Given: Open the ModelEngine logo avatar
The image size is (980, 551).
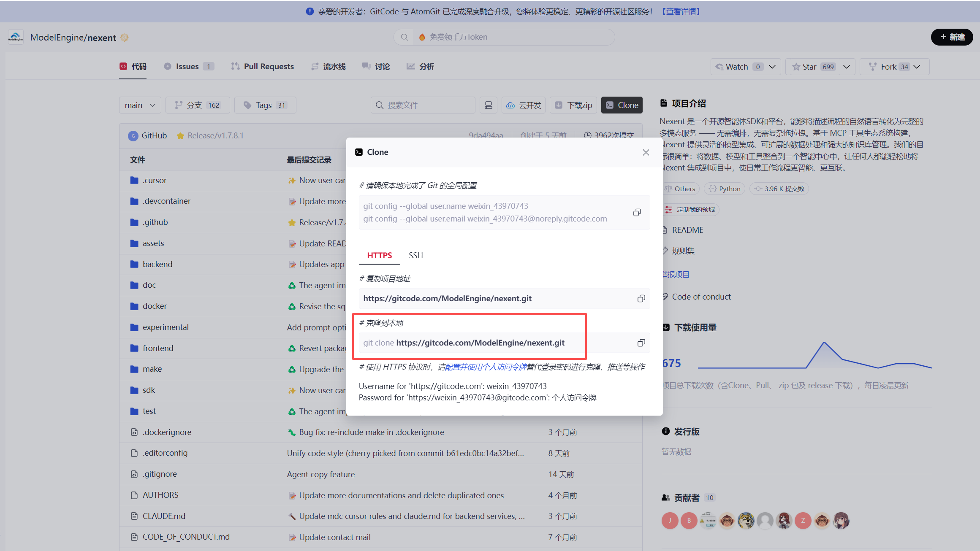Looking at the screenshot, I should pos(16,38).
